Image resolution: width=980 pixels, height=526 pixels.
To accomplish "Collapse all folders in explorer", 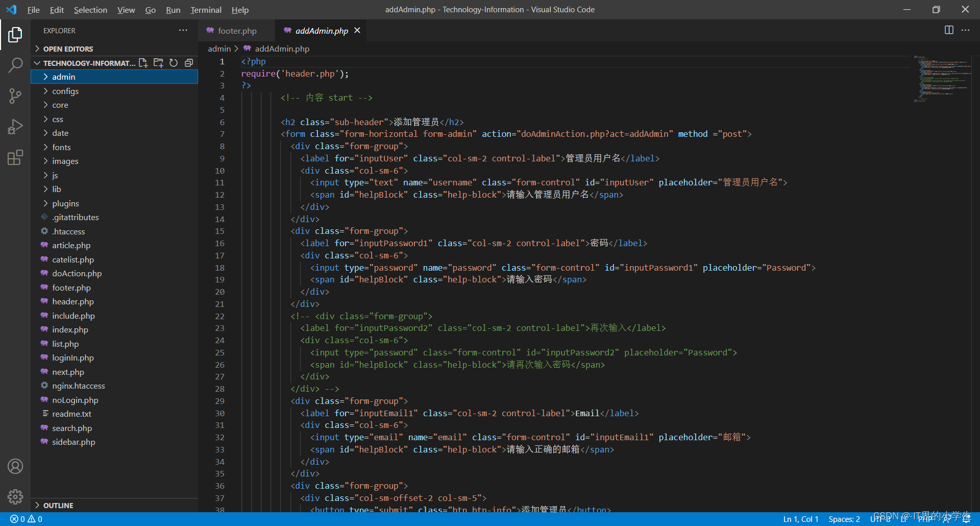I will [x=189, y=63].
